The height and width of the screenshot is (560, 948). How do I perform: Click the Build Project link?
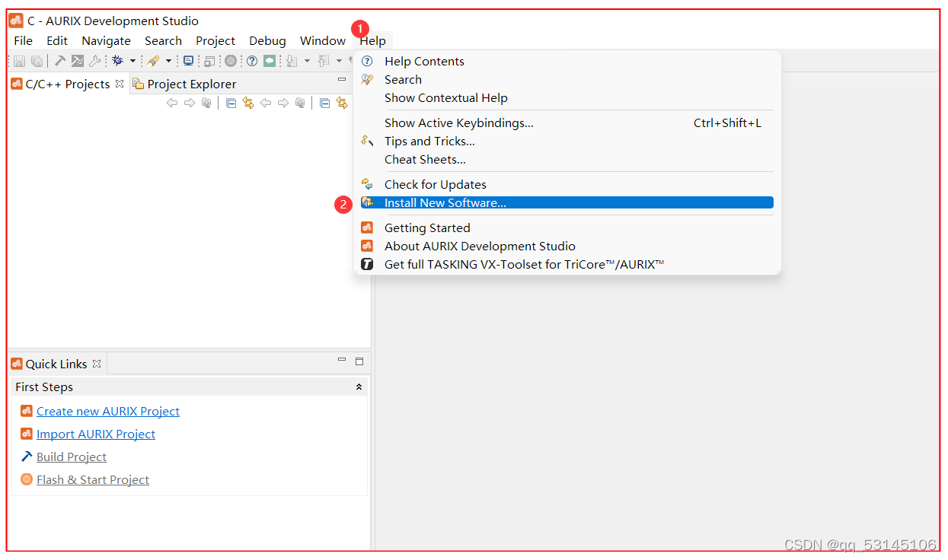point(72,457)
